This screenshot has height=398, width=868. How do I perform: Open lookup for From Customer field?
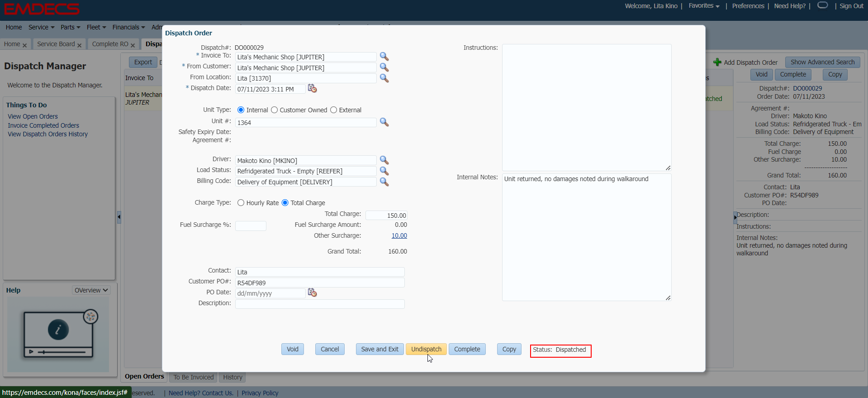pos(384,67)
